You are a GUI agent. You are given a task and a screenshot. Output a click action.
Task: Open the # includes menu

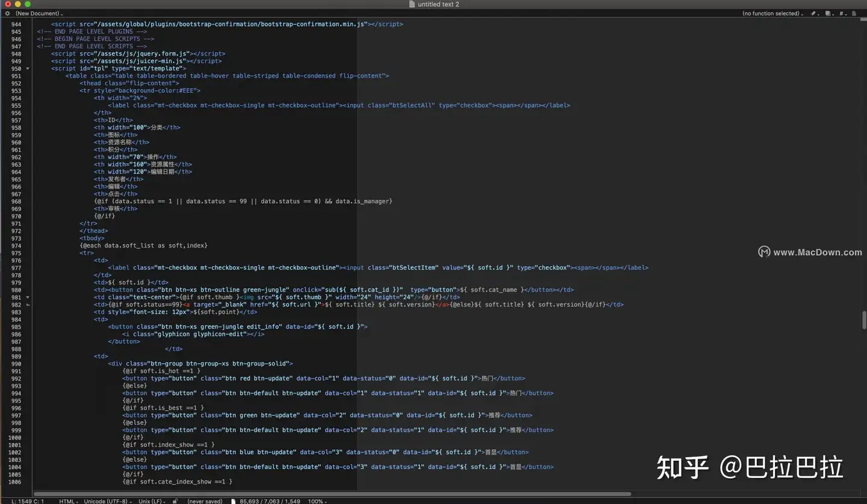pyautogui.click(x=844, y=13)
